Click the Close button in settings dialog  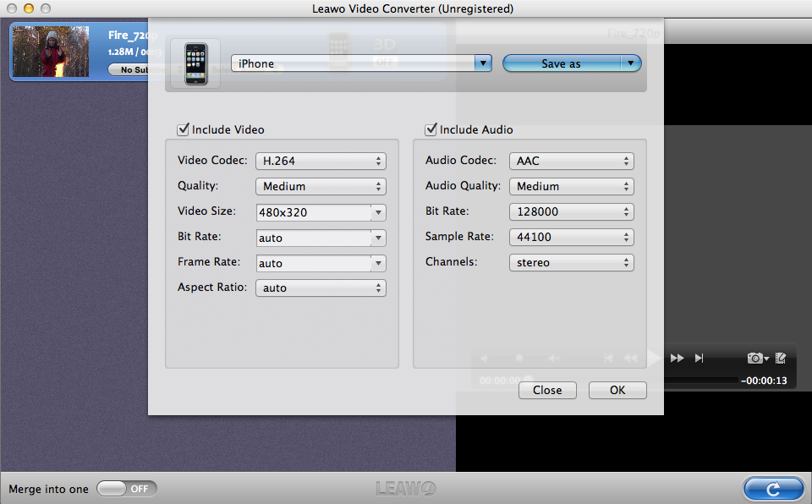tap(547, 390)
